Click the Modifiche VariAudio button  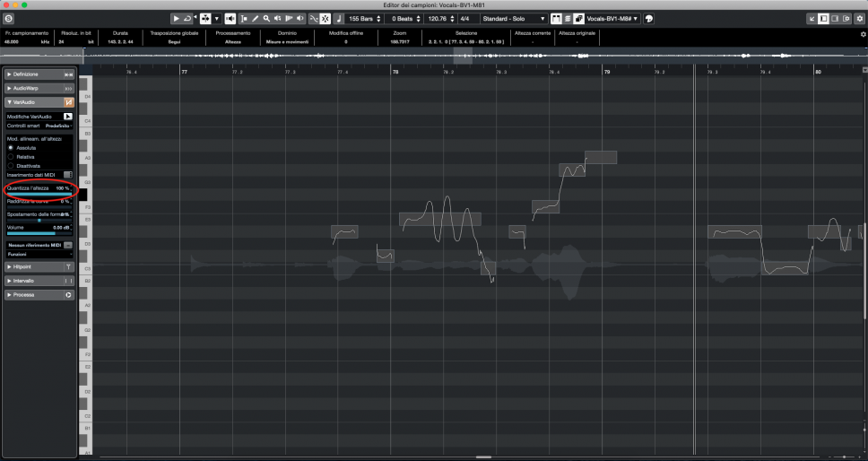(x=67, y=117)
